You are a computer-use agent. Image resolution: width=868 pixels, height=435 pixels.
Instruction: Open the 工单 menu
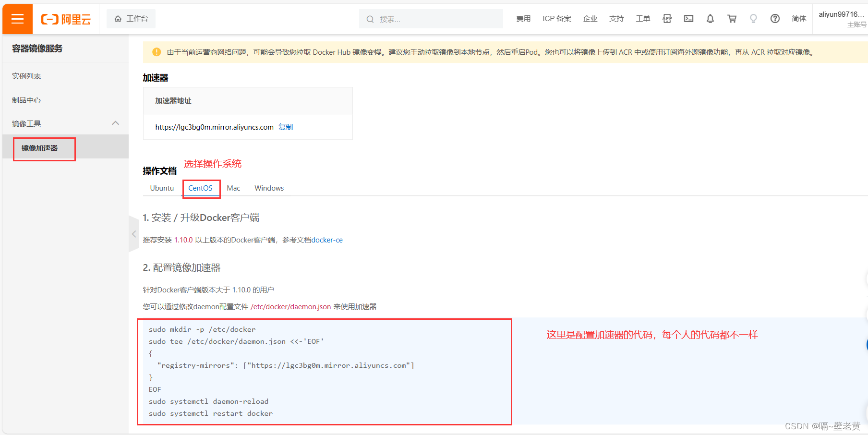click(x=643, y=19)
